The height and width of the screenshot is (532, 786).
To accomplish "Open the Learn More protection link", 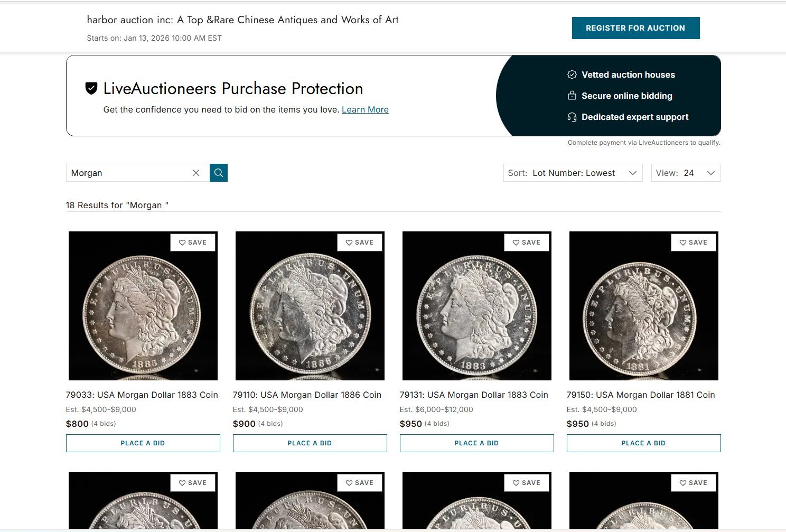I will pyautogui.click(x=365, y=109).
